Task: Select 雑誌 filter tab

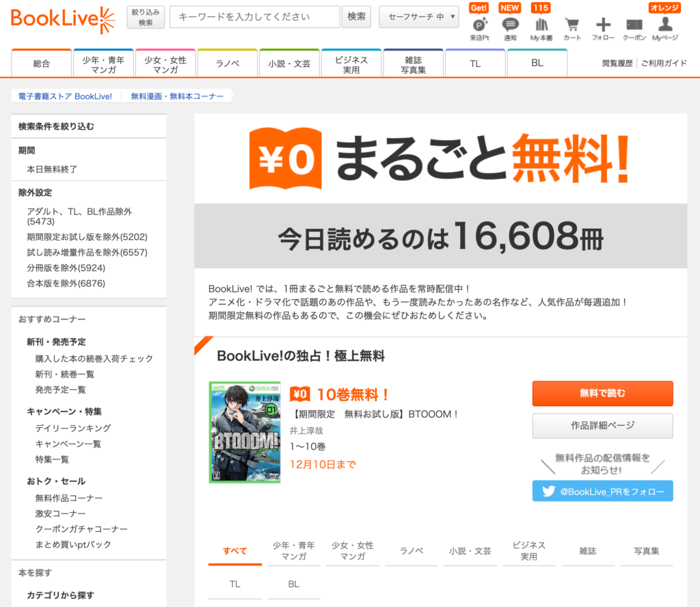Action: [x=587, y=551]
